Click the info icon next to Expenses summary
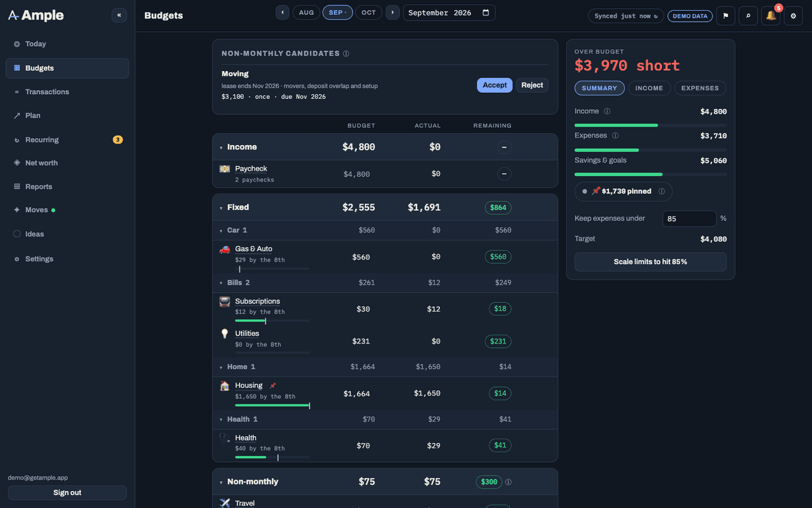This screenshot has height=508, width=812. (615, 135)
